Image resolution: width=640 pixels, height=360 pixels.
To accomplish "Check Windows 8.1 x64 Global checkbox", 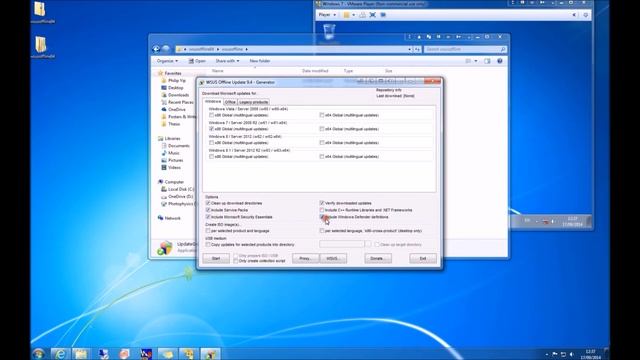I will click(x=322, y=156).
